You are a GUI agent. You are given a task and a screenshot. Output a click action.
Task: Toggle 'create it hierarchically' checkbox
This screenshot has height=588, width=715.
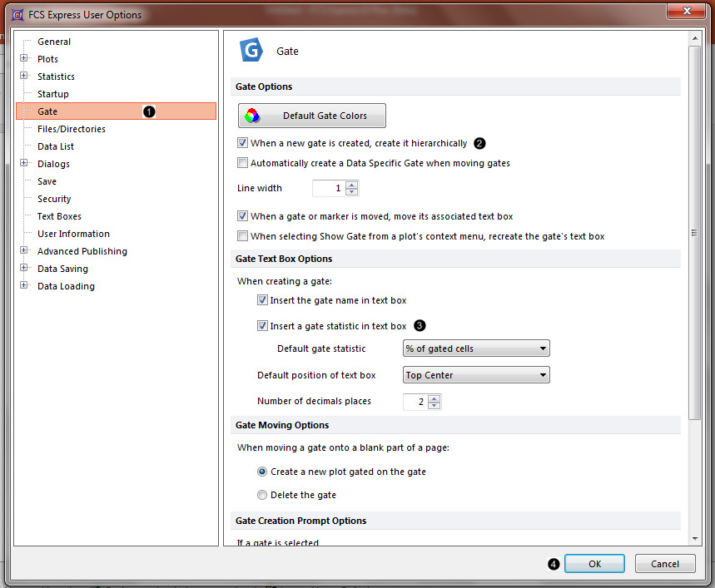[x=243, y=143]
